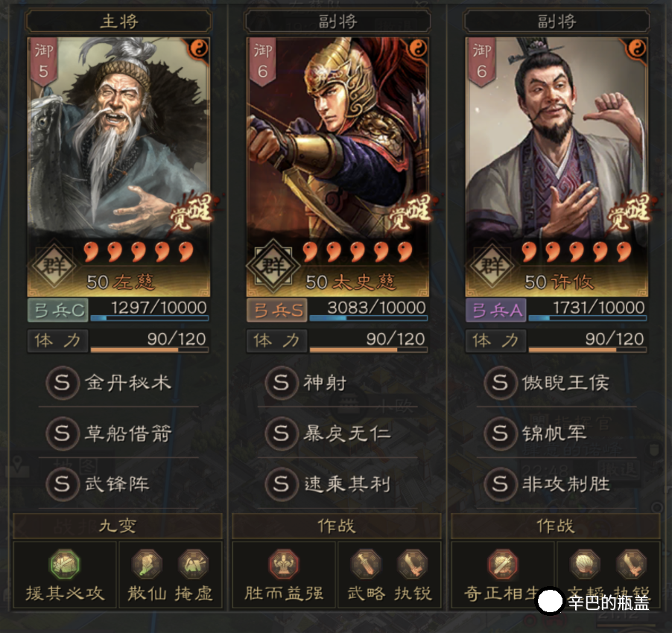Screen dimensions: 672x633
Task: Click the 执锐 icon under 太史慈
Action: click(x=412, y=564)
